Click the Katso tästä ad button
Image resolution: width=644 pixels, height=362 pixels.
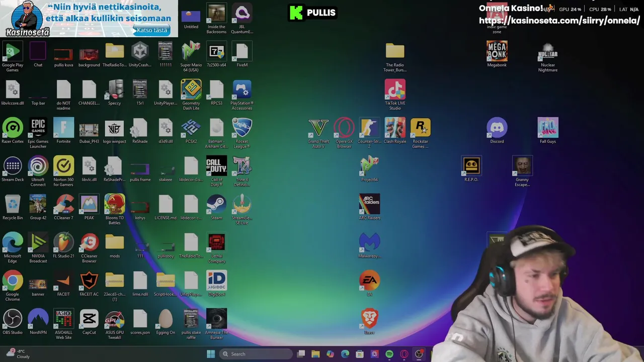point(152,30)
